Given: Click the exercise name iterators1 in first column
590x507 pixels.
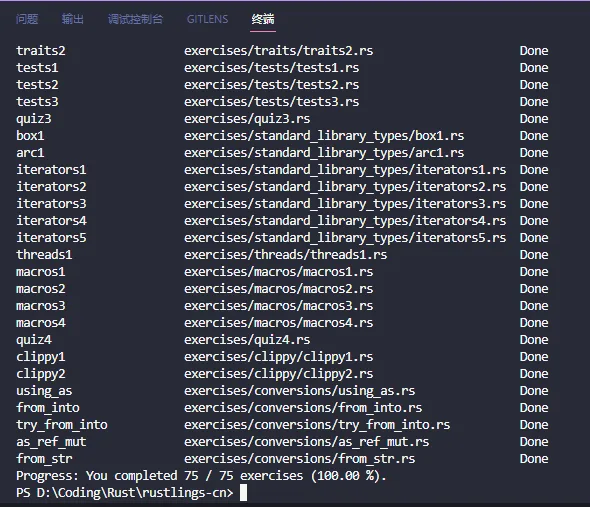Looking at the screenshot, I should click(x=51, y=169).
